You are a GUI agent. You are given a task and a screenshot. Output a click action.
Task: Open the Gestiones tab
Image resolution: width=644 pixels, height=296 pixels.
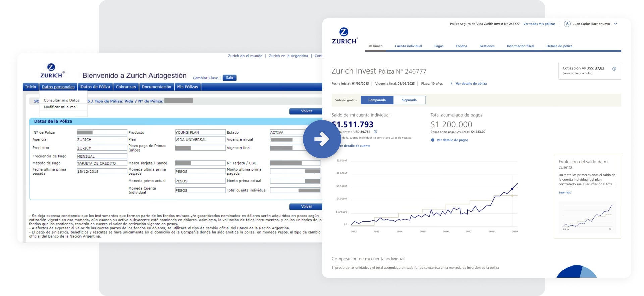click(487, 46)
